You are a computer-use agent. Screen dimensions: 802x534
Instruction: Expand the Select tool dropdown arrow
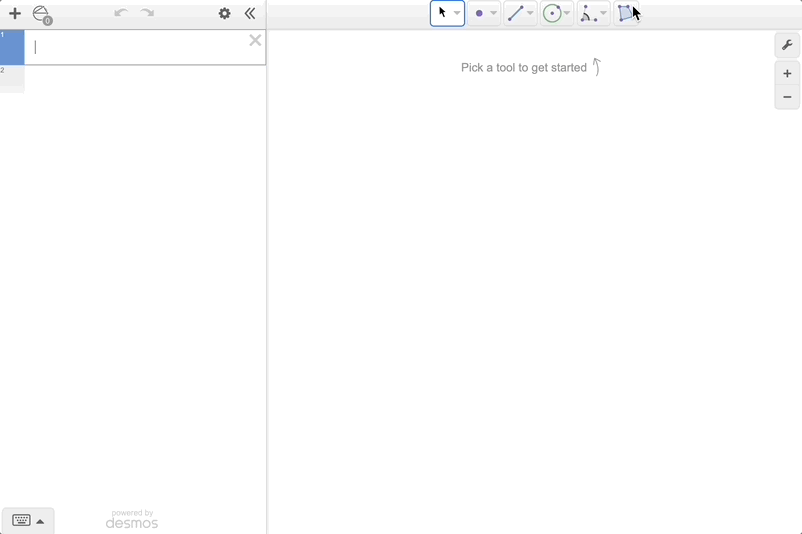point(457,13)
